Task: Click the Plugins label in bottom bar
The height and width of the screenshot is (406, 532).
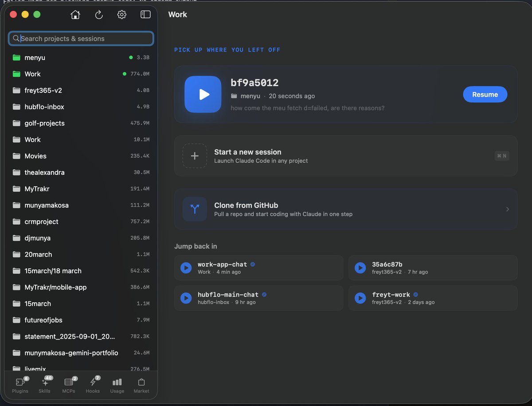Action: tap(20, 391)
